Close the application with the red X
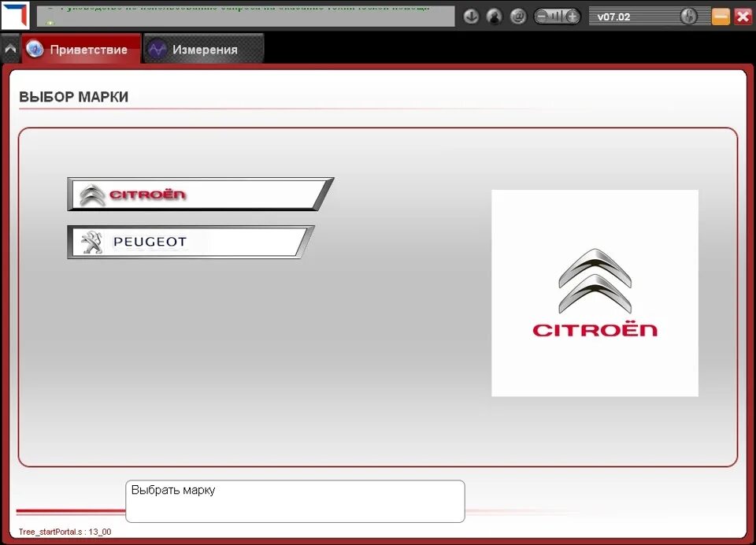The image size is (756, 545). (743, 17)
